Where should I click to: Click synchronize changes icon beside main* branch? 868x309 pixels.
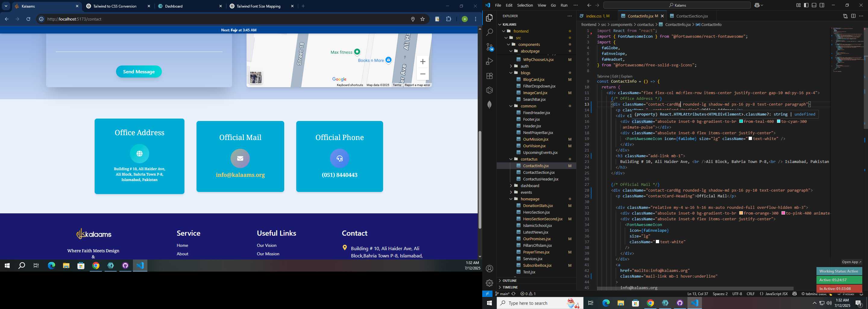tap(514, 294)
